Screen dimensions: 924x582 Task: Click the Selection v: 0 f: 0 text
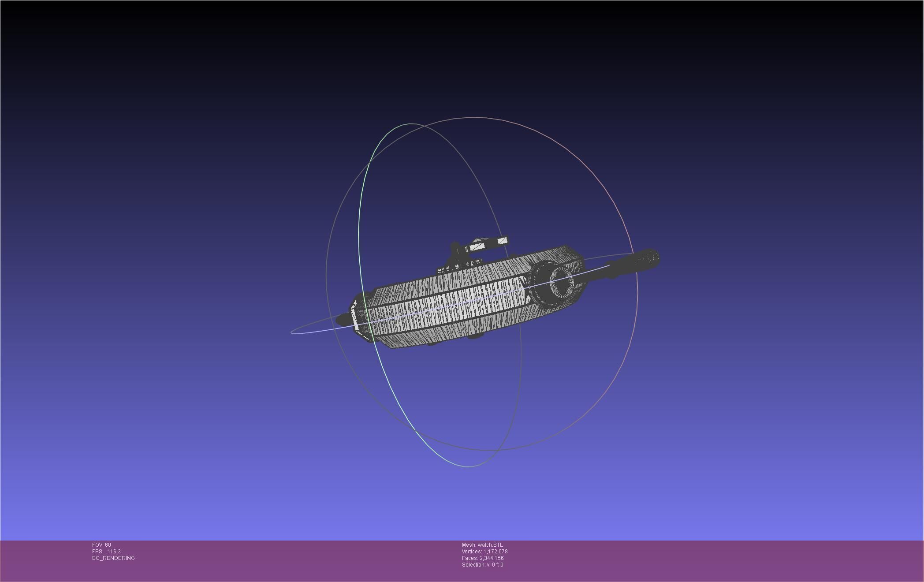click(482, 565)
